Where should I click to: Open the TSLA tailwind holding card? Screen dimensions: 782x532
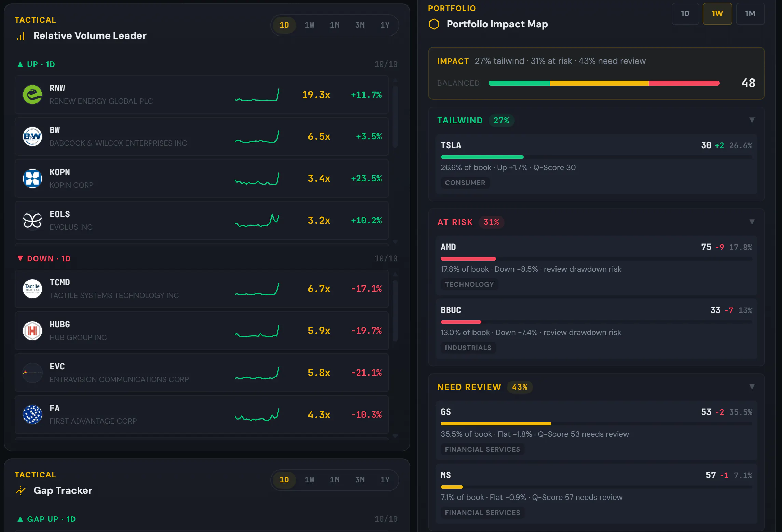coord(596,164)
